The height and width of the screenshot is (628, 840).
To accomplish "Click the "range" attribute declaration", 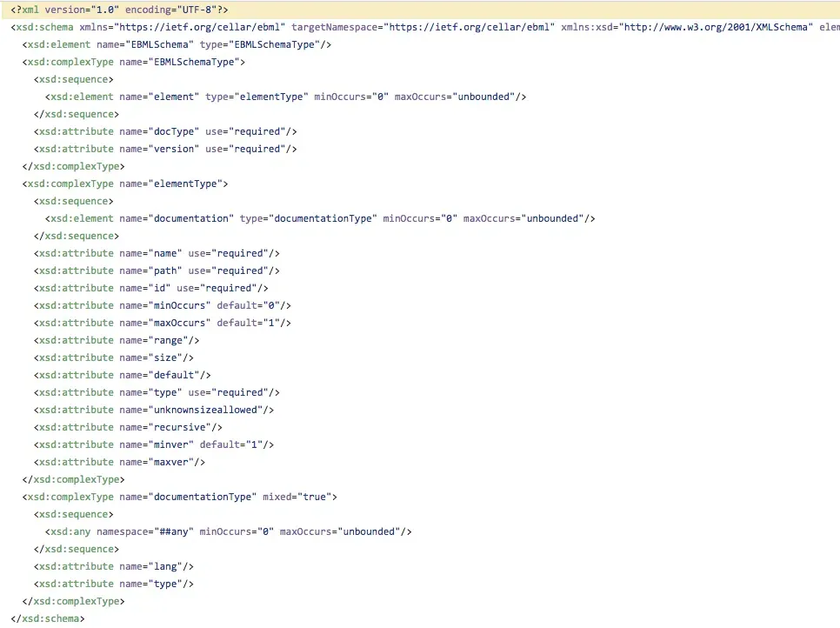I will point(117,340).
